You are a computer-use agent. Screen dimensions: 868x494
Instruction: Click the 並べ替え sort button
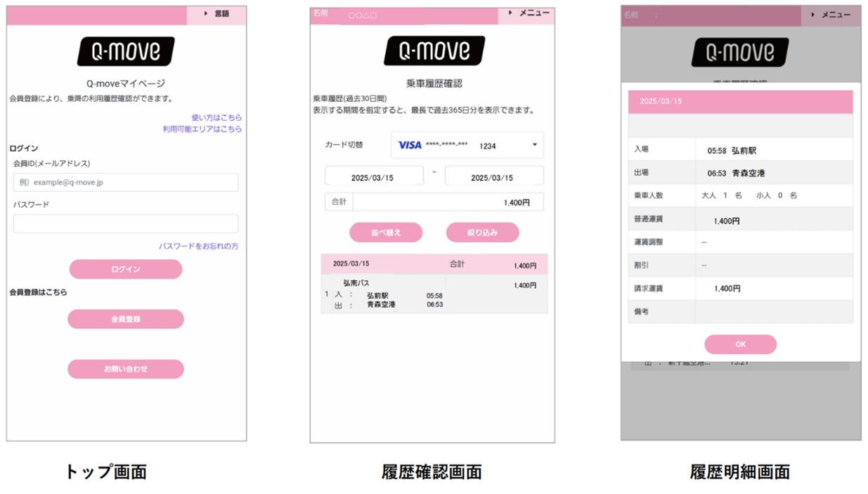tap(386, 233)
